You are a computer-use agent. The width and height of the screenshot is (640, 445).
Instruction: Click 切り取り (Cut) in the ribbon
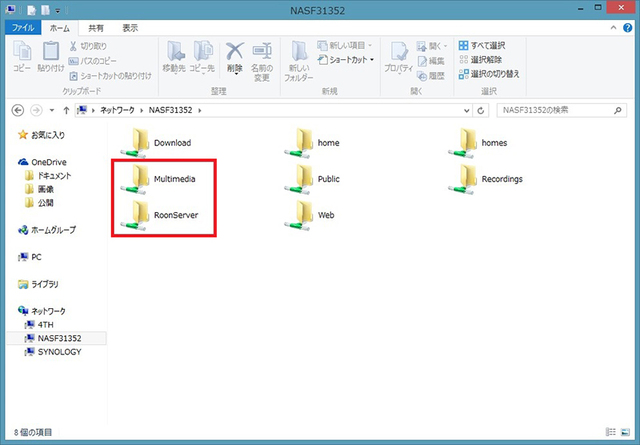click(88, 46)
